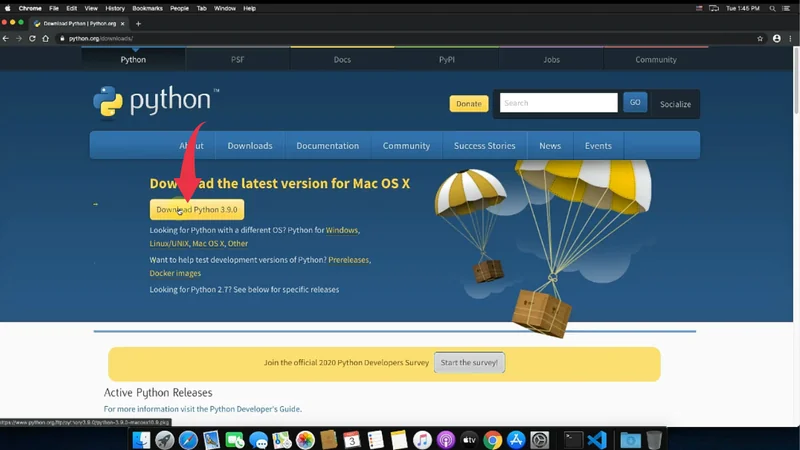Click into the Search input field
Screen dimensions: 800x450
coord(558,103)
